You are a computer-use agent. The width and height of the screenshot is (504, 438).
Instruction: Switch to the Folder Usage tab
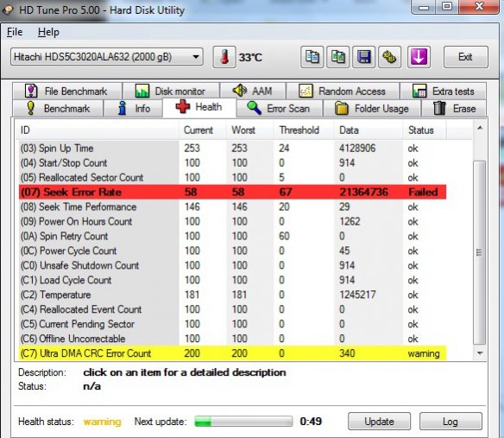372,109
